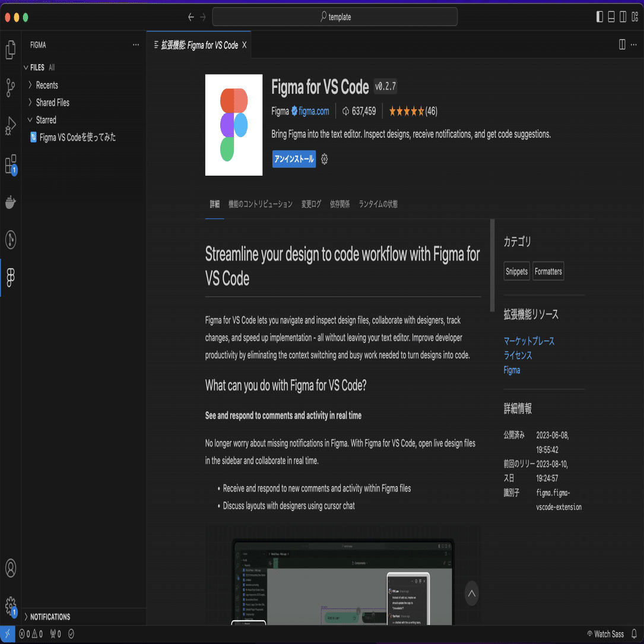Open the Manage gear in activity bar

pos(11,606)
